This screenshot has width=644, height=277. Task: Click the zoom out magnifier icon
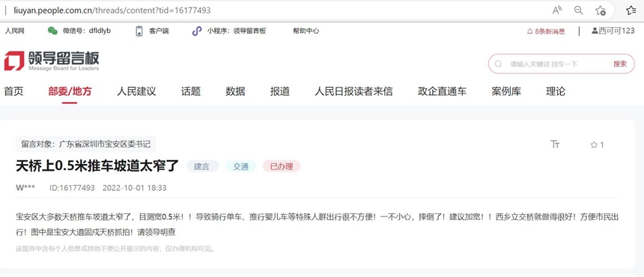coord(578,10)
